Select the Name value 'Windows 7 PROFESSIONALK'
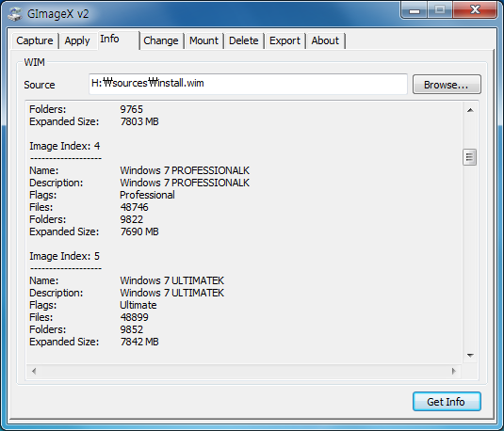 185,170
